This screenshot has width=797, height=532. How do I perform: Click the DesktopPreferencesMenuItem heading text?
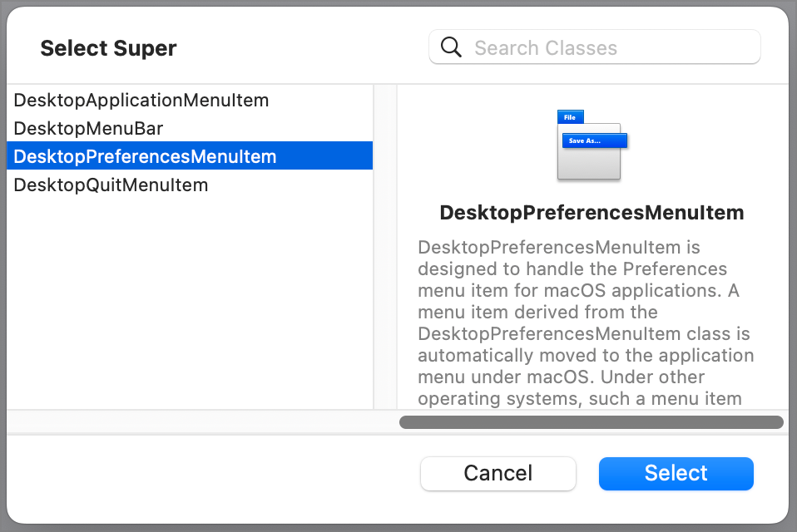tap(592, 213)
